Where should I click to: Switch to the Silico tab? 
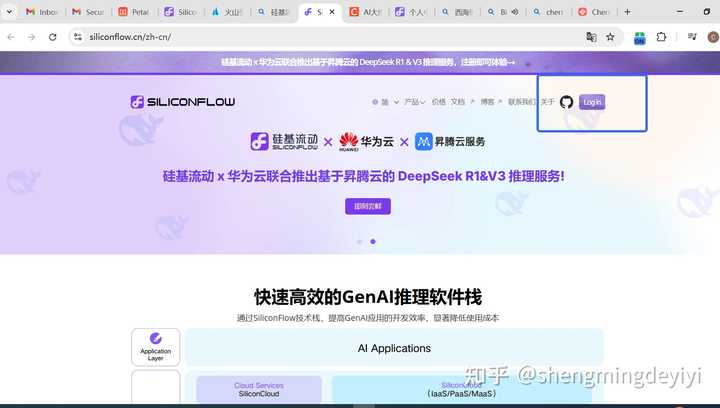[x=180, y=12]
